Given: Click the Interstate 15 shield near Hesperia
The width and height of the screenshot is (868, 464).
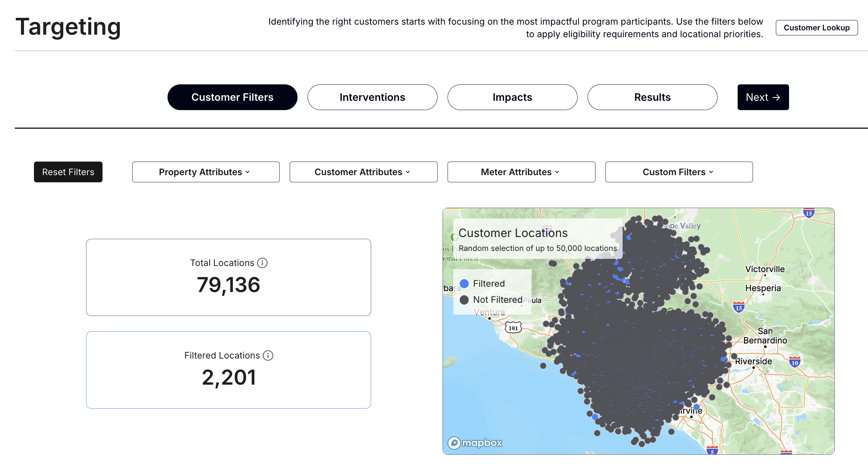Looking at the screenshot, I should click(x=739, y=307).
